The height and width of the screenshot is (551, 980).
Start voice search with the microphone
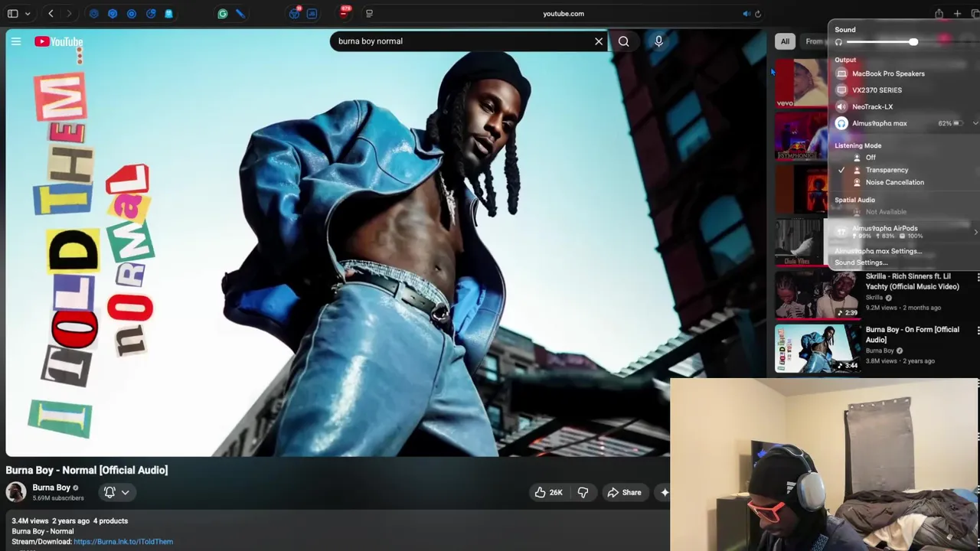658,41
